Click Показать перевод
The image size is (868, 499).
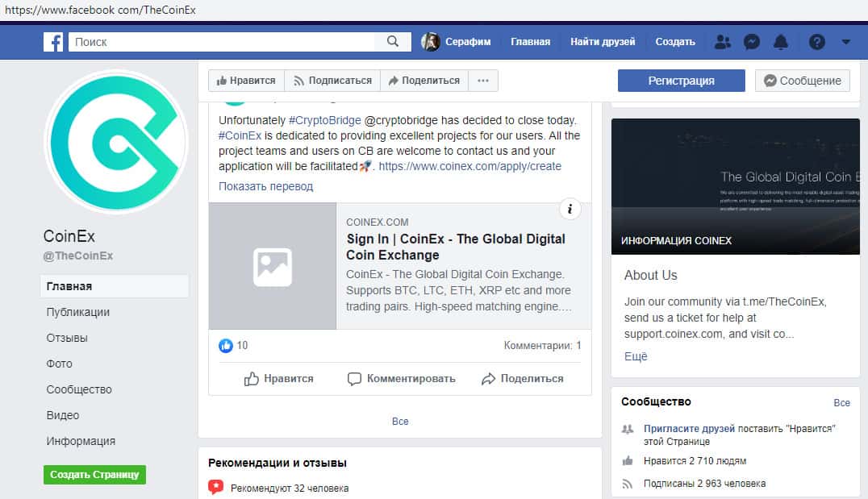[x=265, y=186]
